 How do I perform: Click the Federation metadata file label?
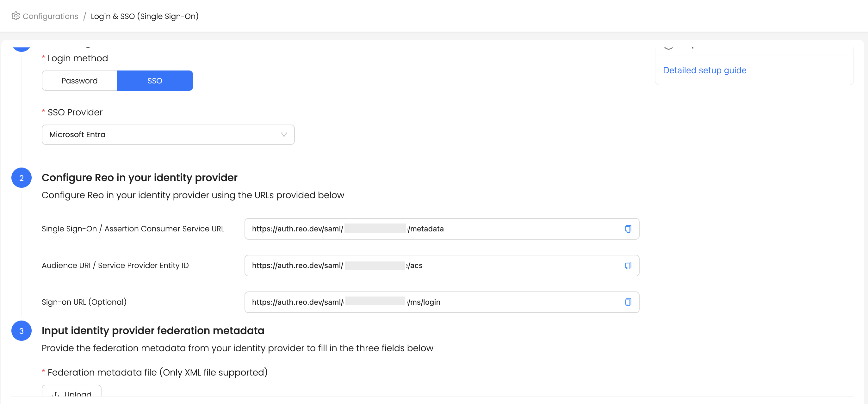tap(157, 372)
